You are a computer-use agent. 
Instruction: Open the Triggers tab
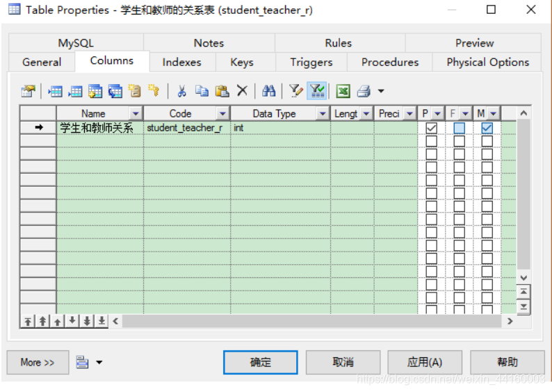click(x=311, y=63)
